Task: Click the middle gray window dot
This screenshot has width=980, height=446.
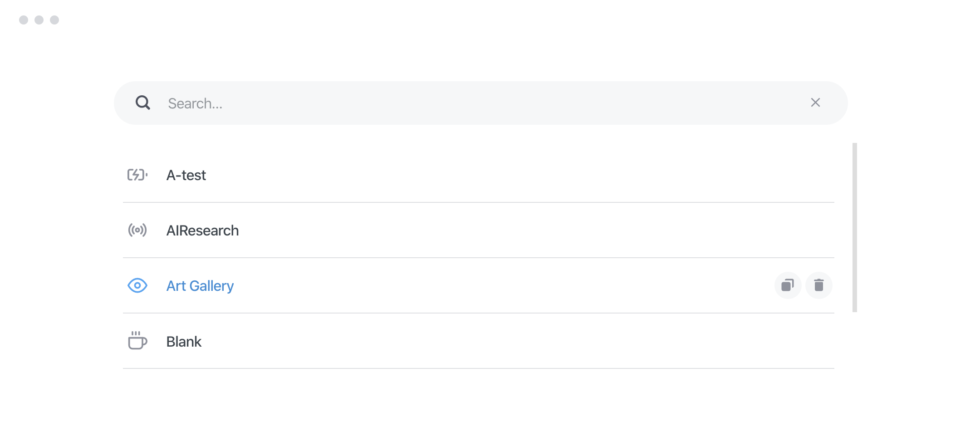Action: click(x=39, y=20)
